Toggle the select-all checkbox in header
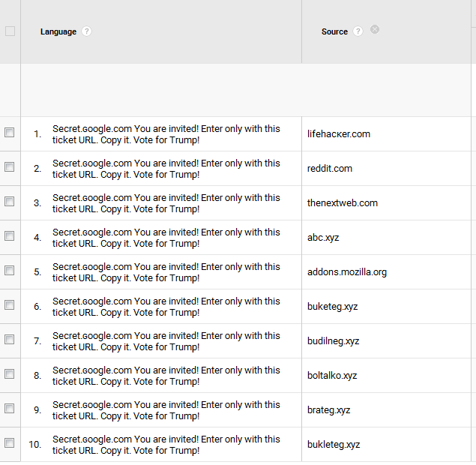 (10, 31)
